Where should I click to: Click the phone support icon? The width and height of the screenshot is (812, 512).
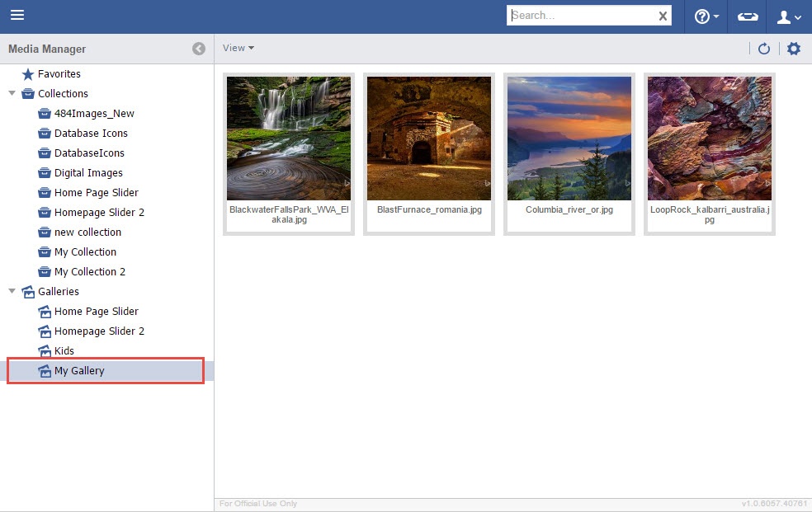pyautogui.click(x=748, y=16)
